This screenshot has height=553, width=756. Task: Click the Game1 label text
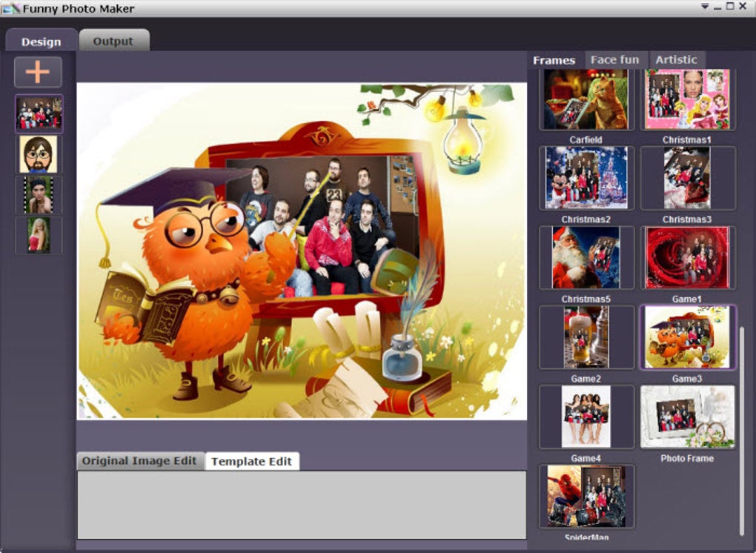[x=687, y=299]
